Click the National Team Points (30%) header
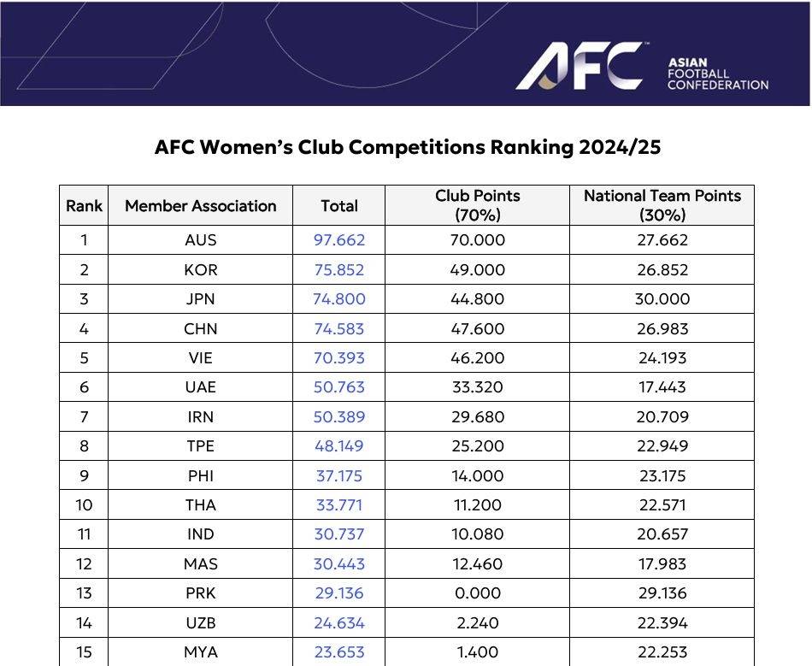 pos(662,205)
